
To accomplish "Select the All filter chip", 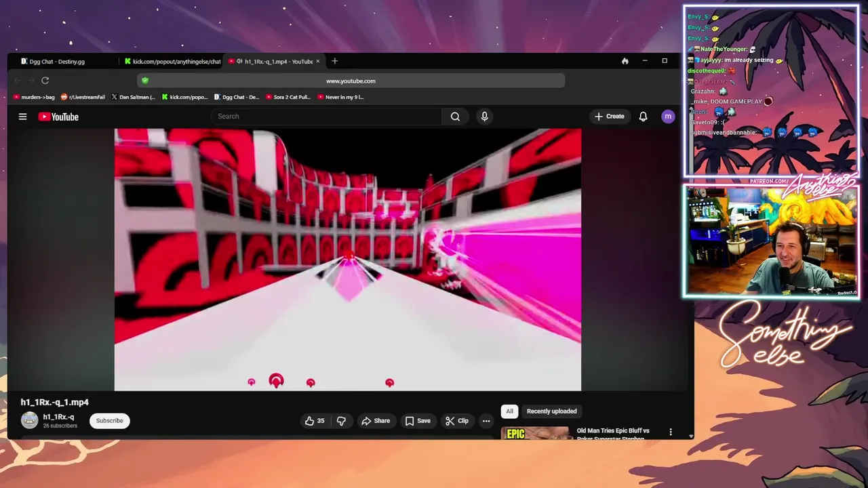I will click(509, 411).
